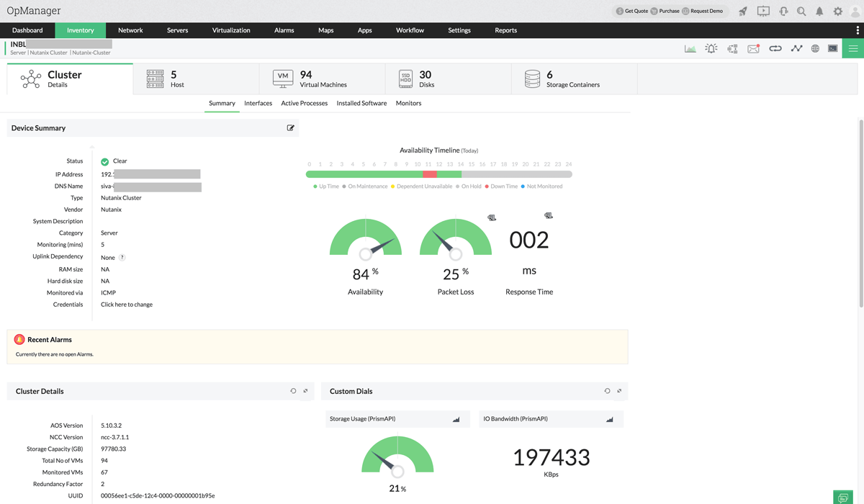Open the graphs icon in device toolbar

point(690,49)
